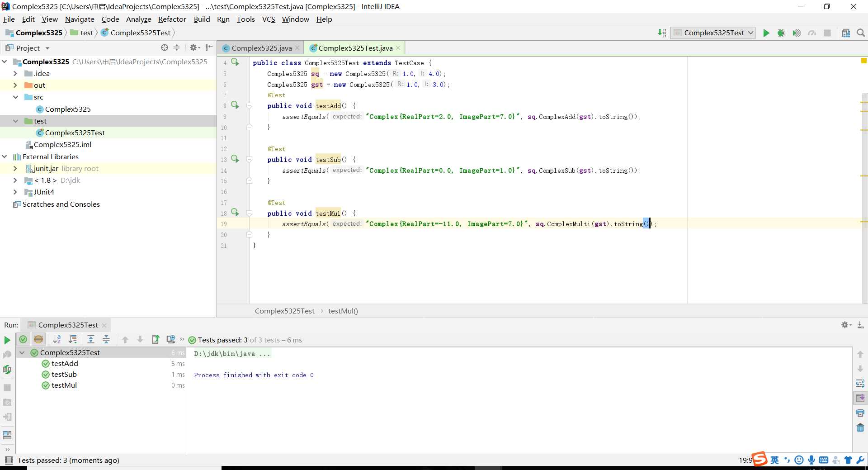Expand the out folder
Image resolution: width=868 pixels, height=470 pixels.
[x=15, y=85]
